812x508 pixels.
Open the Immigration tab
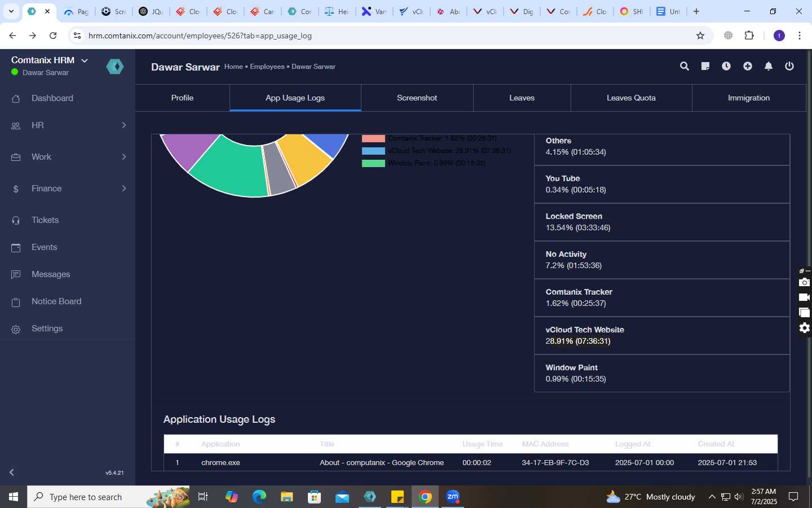click(x=748, y=98)
